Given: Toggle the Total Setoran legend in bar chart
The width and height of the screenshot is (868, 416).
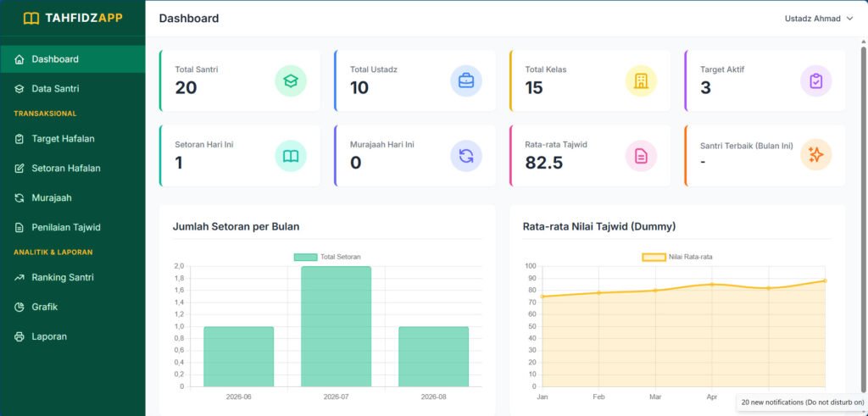Looking at the screenshot, I should (x=327, y=258).
